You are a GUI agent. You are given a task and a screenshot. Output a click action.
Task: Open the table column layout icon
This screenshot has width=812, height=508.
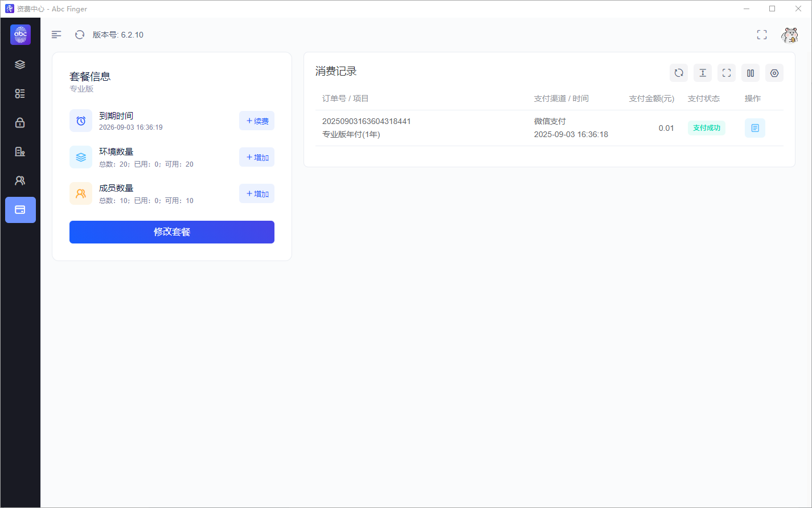click(x=751, y=73)
